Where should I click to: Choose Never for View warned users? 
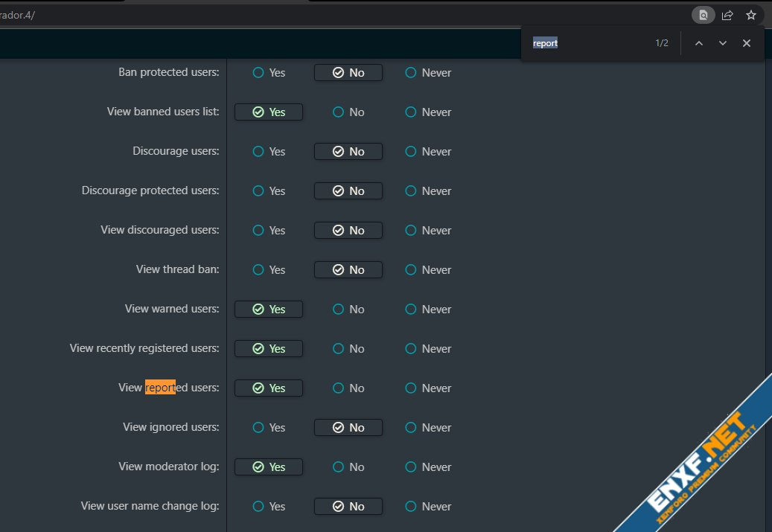pos(428,309)
